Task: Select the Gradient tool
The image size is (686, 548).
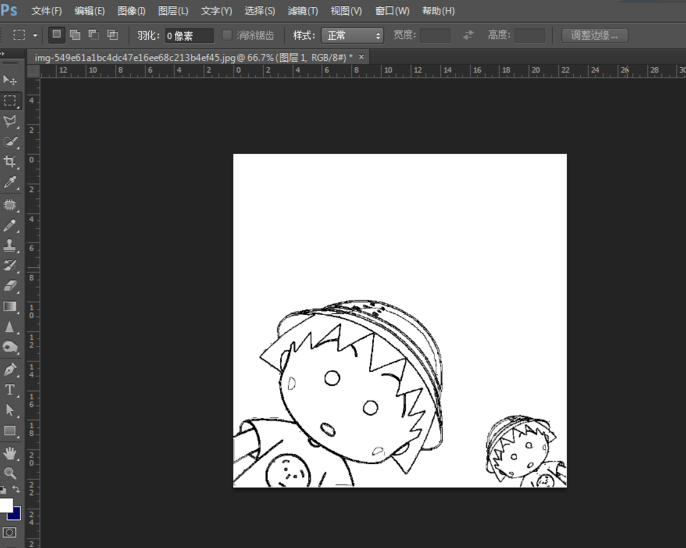Action: [10, 307]
